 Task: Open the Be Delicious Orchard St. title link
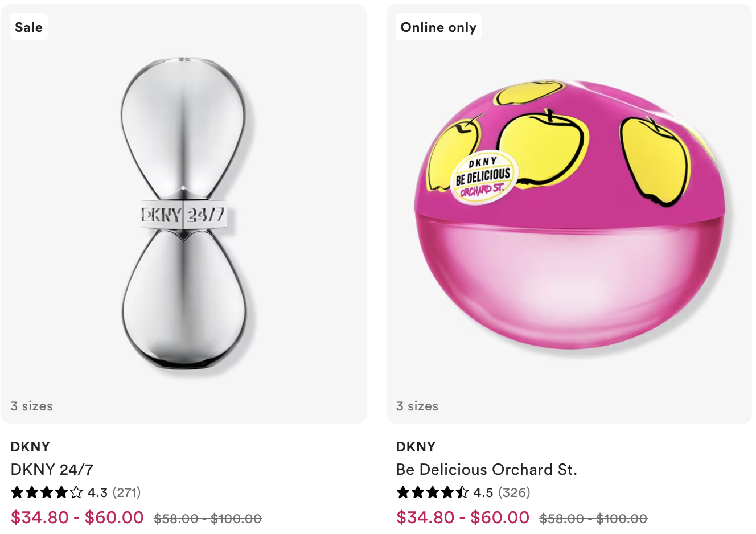pos(487,469)
